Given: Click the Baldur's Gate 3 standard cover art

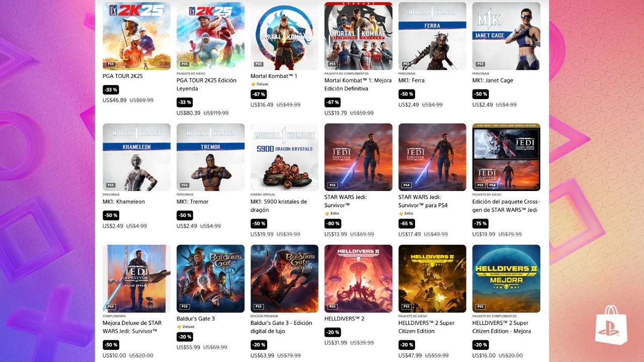Looking at the screenshot, I should pos(210,279).
